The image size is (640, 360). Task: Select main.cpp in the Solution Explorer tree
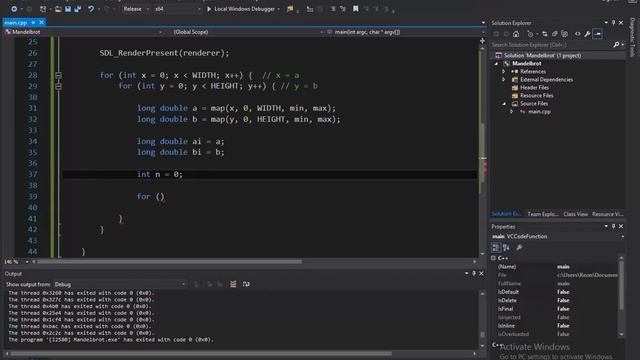click(x=539, y=111)
